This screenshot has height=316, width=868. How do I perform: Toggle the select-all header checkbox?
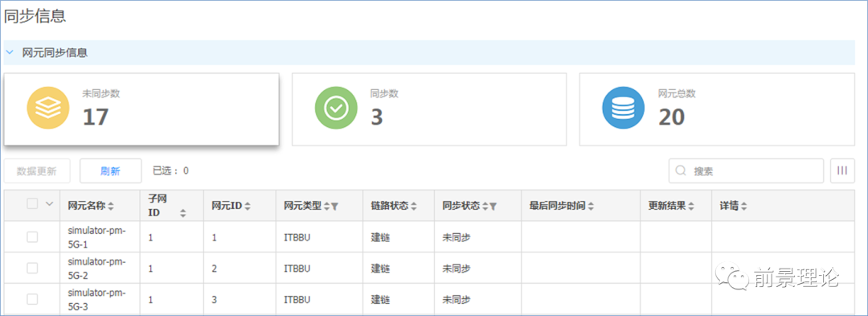(33, 204)
